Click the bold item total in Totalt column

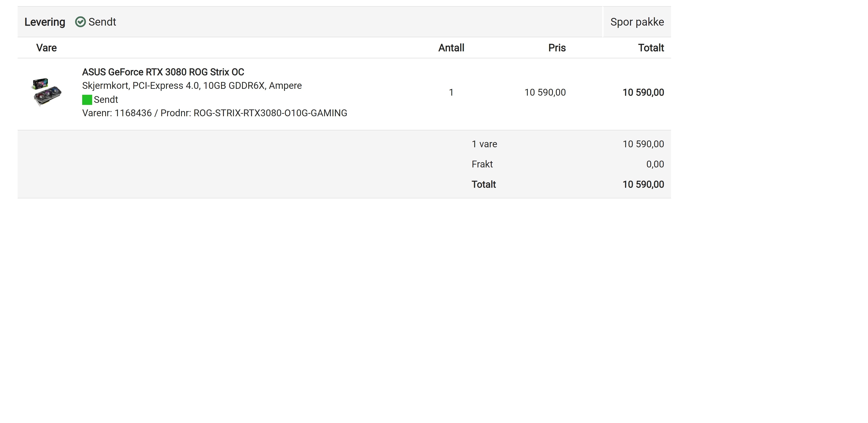pos(643,92)
